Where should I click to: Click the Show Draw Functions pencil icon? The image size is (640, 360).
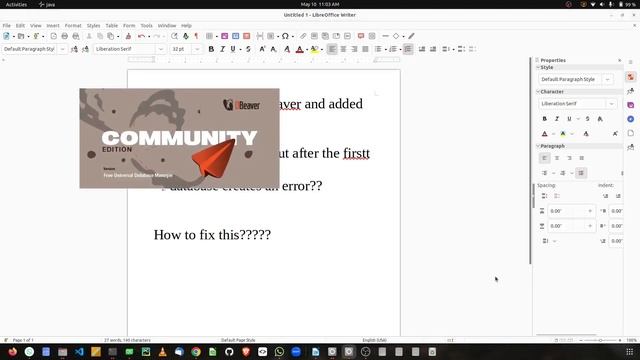(411, 36)
